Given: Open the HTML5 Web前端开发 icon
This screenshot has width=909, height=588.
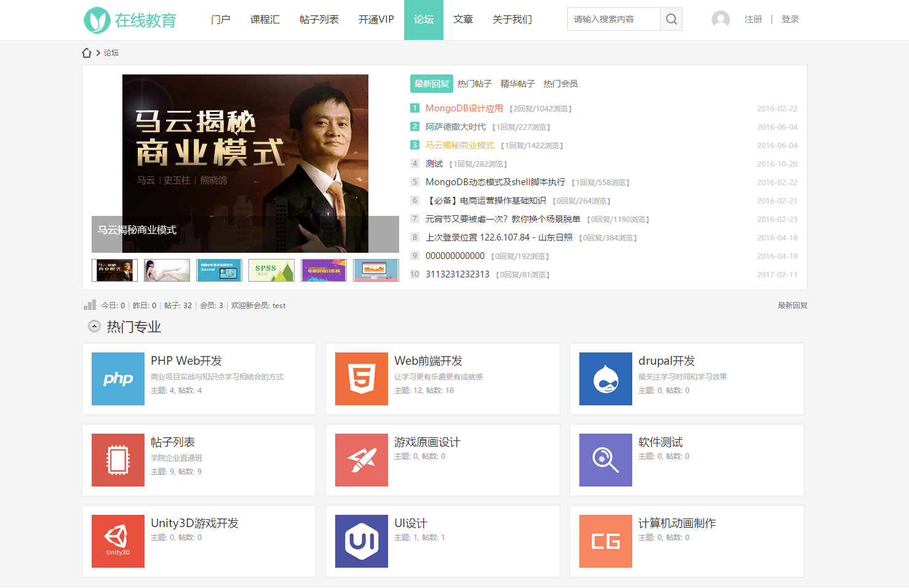Looking at the screenshot, I should pos(362,379).
